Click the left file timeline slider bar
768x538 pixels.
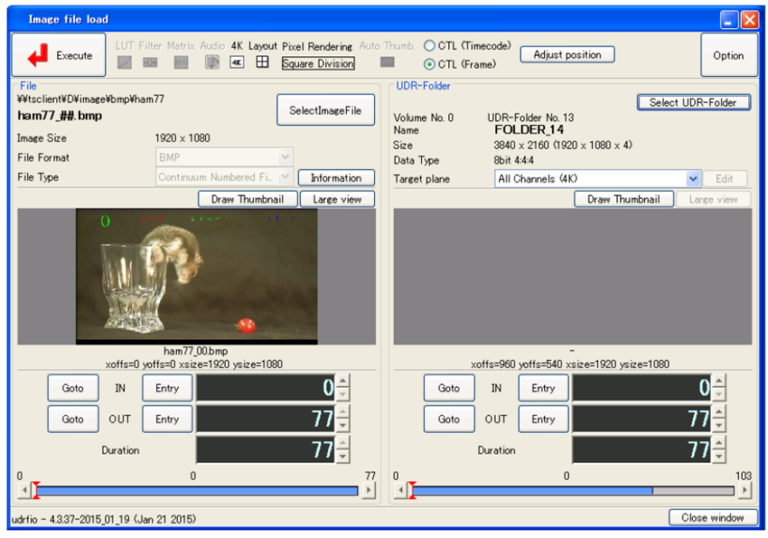coord(197,491)
